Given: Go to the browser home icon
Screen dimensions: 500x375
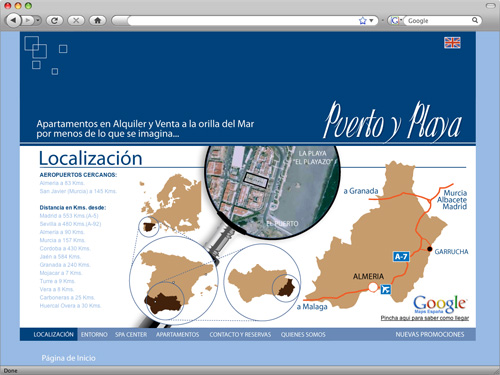Looking at the screenshot, I should pyautogui.click(x=97, y=21).
